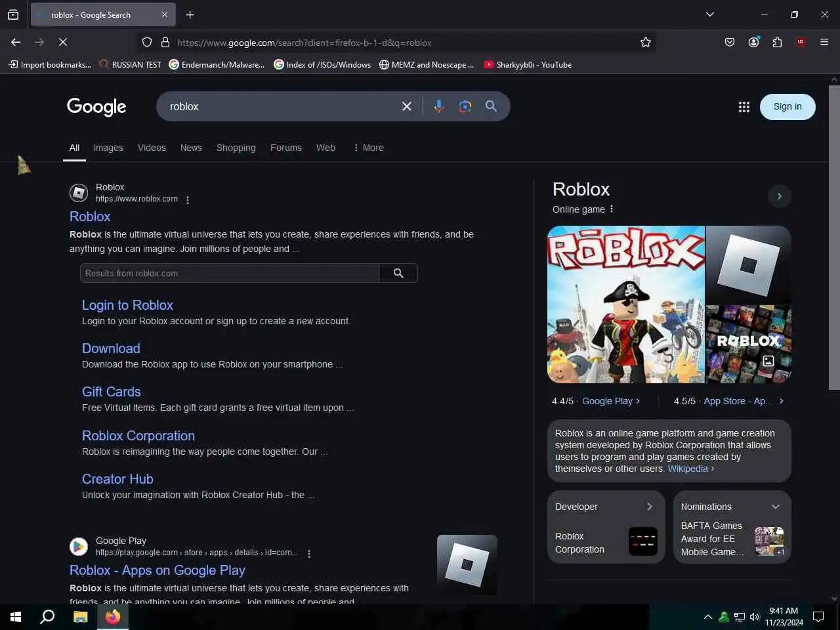Open a new tab with plus button
Screen dimensions: 840x630
(190, 14)
